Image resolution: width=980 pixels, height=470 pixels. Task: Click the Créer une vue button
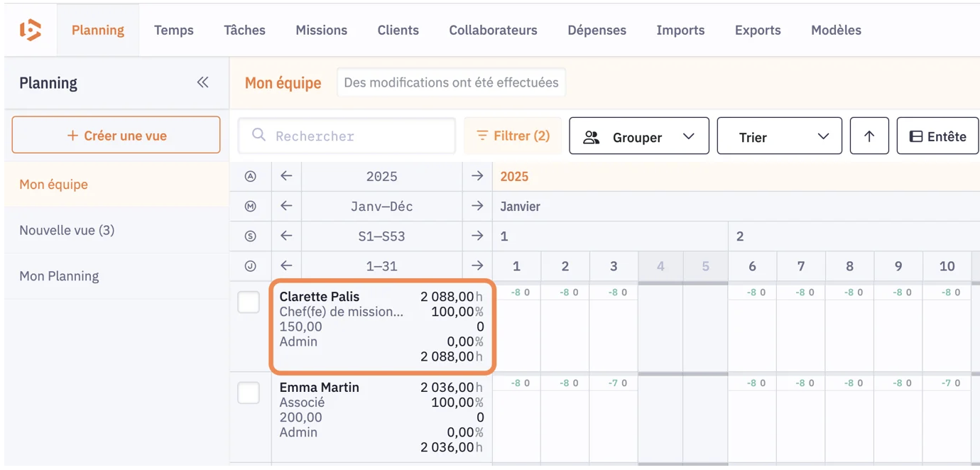(116, 136)
